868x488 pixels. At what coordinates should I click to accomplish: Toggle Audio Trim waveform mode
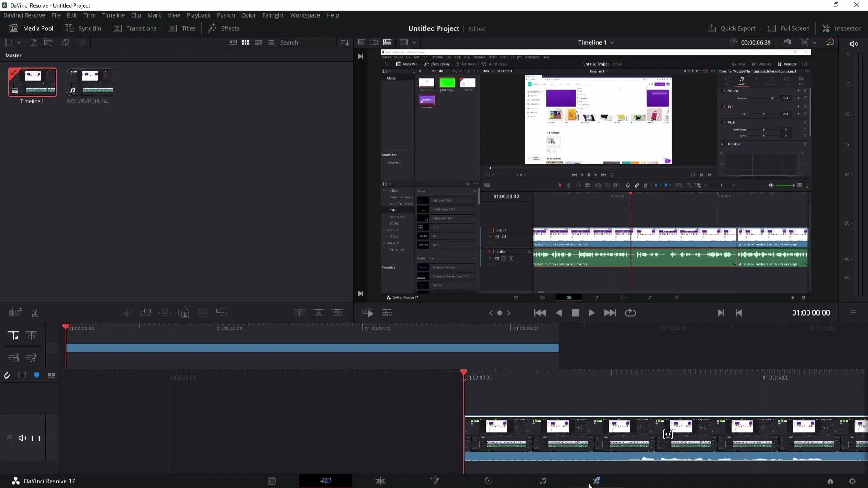click(x=22, y=375)
